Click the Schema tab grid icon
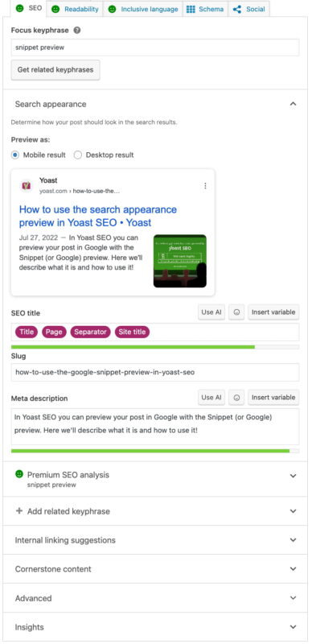The height and width of the screenshot is (644, 312). pos(191,9)
